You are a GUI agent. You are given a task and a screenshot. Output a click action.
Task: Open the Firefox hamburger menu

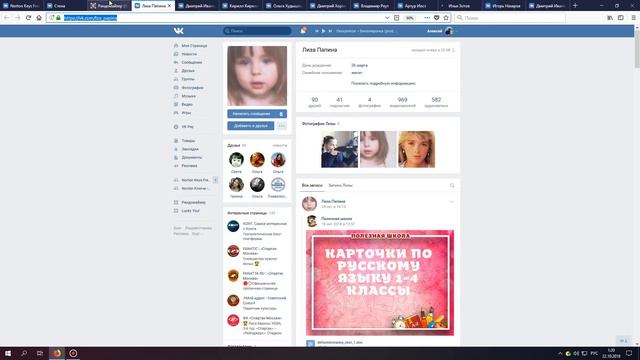633,18
